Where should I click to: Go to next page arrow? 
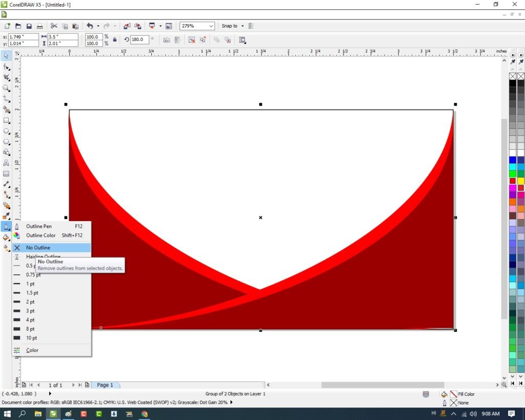click(73, 385)
